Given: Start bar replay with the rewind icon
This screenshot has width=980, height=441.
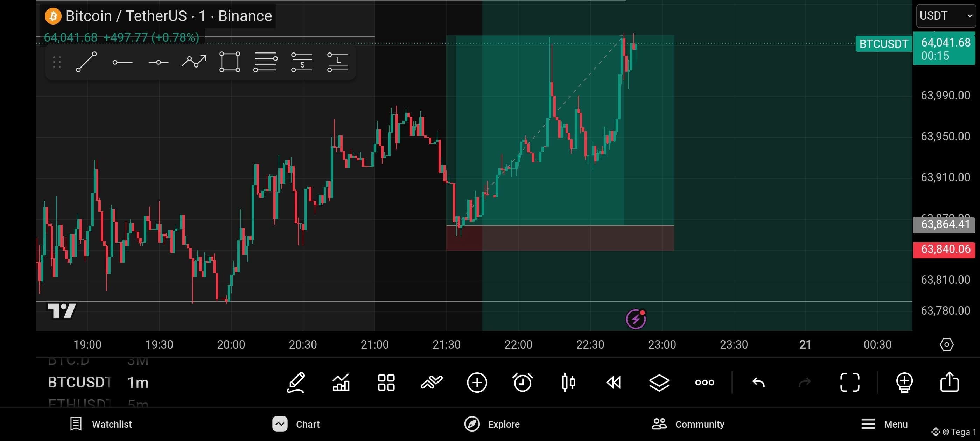Looking at the screenshot, I should (614, 383).
